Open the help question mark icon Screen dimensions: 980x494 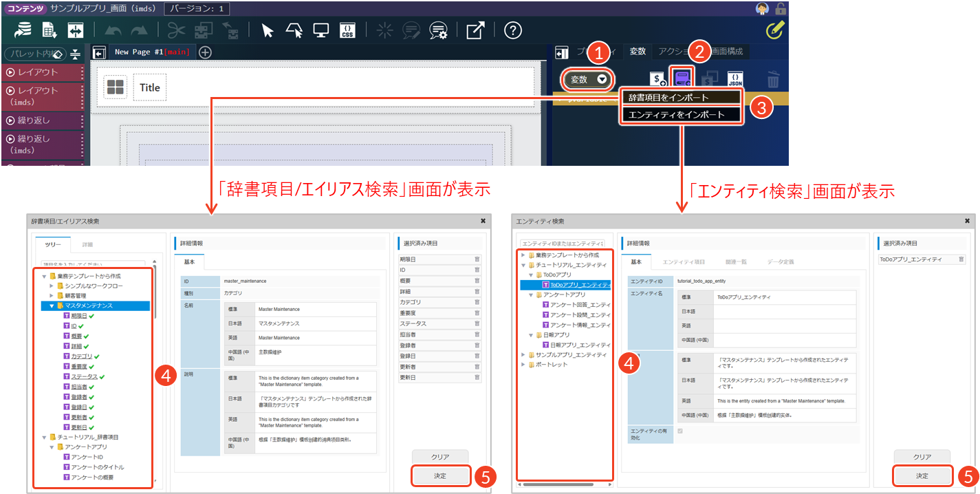[513, 30]
